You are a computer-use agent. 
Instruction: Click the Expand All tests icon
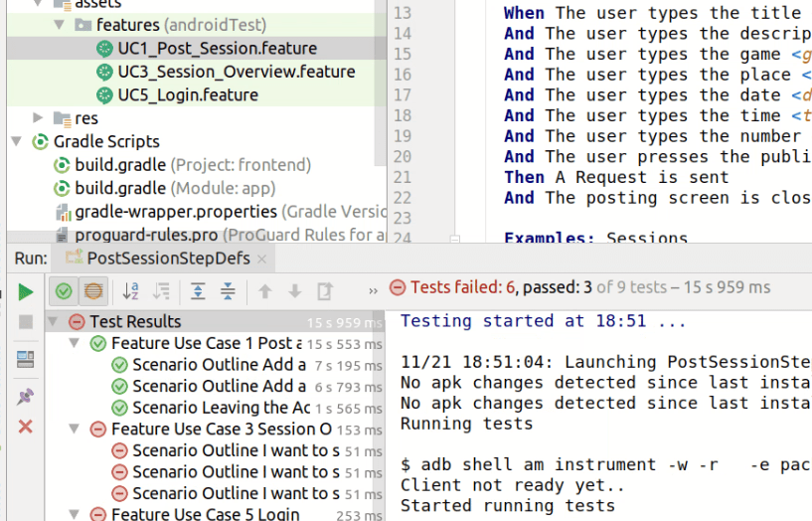[x=198, y=291]
